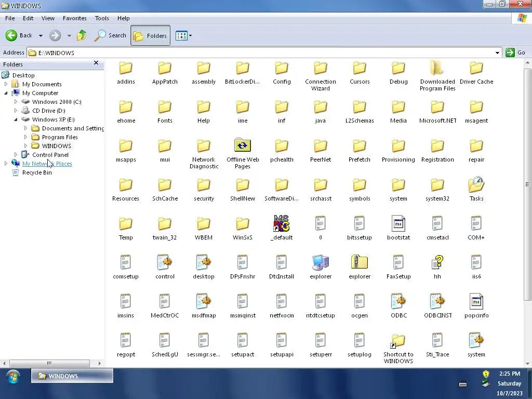Expand the Program Files tree node
The width and height of the screenshot is (532, 399).
pos(25,137)
